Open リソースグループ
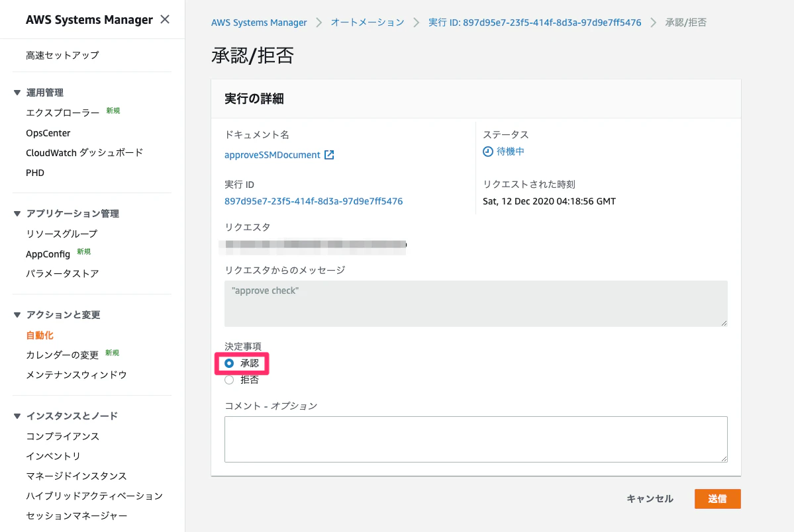The width and height of the screenshot is (794, 532). tap(62, 234)
